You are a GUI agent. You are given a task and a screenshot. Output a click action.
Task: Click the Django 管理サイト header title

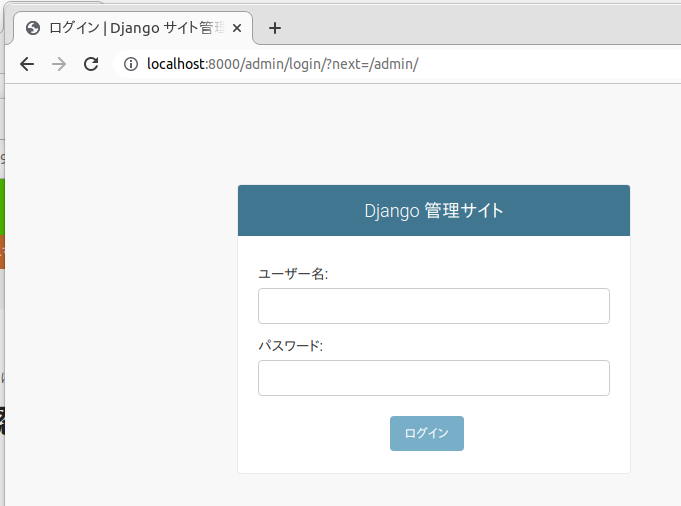(433, 211)
